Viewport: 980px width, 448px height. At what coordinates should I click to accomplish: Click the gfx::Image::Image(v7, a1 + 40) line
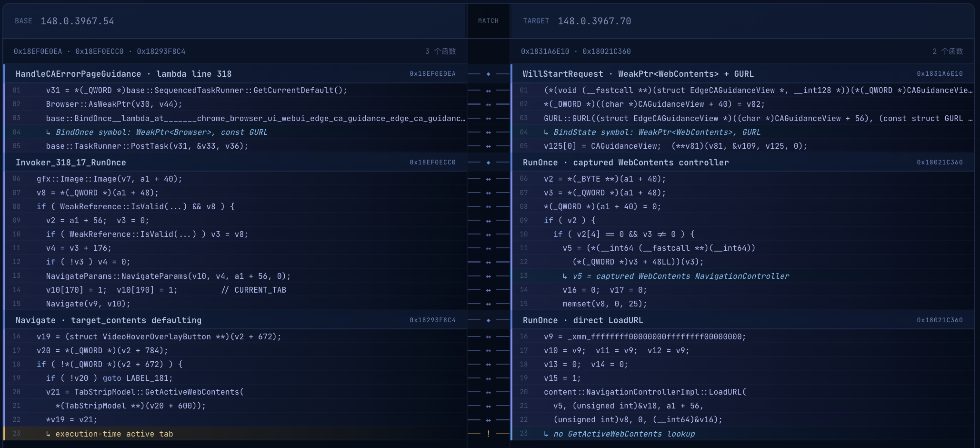click(x=235, y=179)
